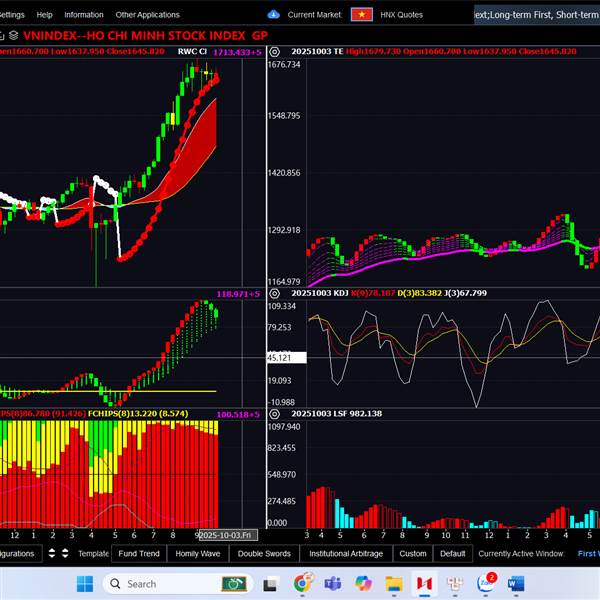Image resolution: width=600 pixels, height=600 pixels.
Task: Open the Information menu
Action: click(84, 15)
